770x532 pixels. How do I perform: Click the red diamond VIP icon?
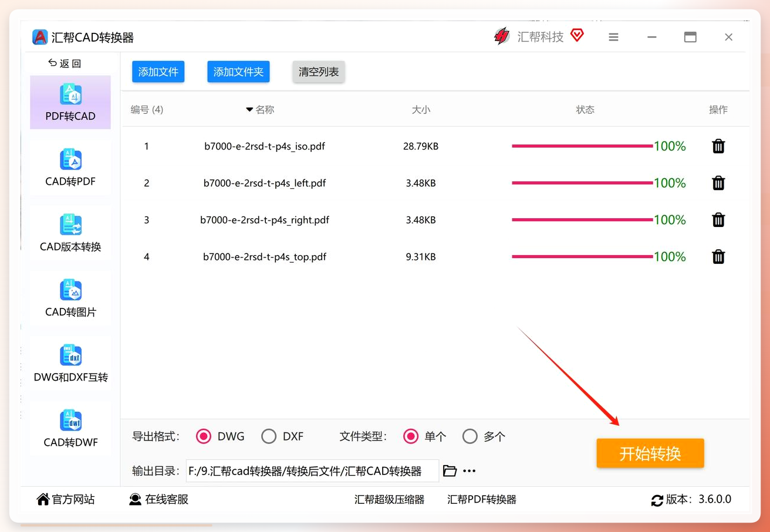577,36
